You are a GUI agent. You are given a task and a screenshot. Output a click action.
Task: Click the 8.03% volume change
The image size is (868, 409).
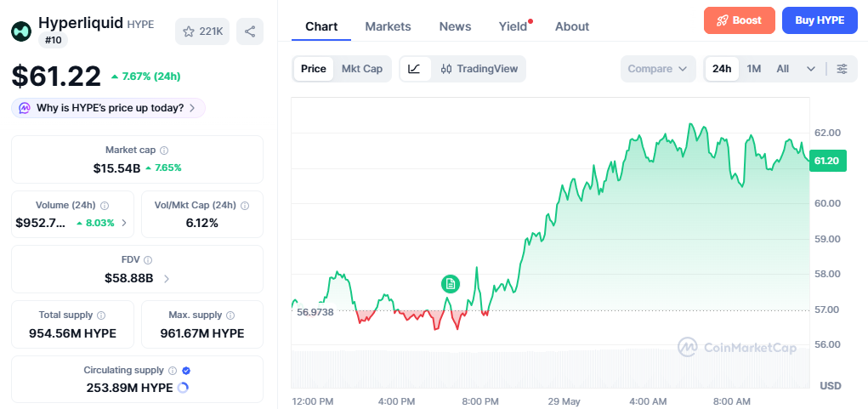point(95,223)
